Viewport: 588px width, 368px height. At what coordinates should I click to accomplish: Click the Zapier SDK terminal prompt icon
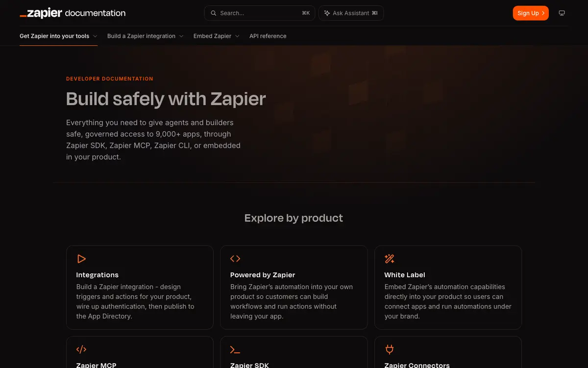[x=235, y=349]
